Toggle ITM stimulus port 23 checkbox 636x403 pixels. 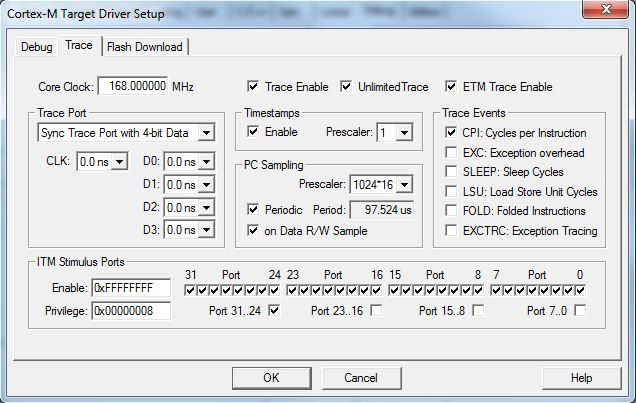click(x=292, y=290)
